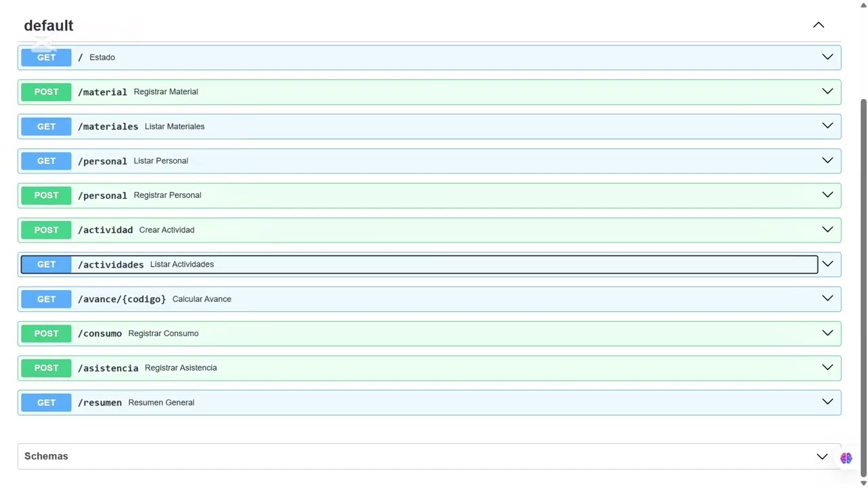Expand the GET /actividades chevron
This screenshot has width=868, height=488.
pos(827,264)
